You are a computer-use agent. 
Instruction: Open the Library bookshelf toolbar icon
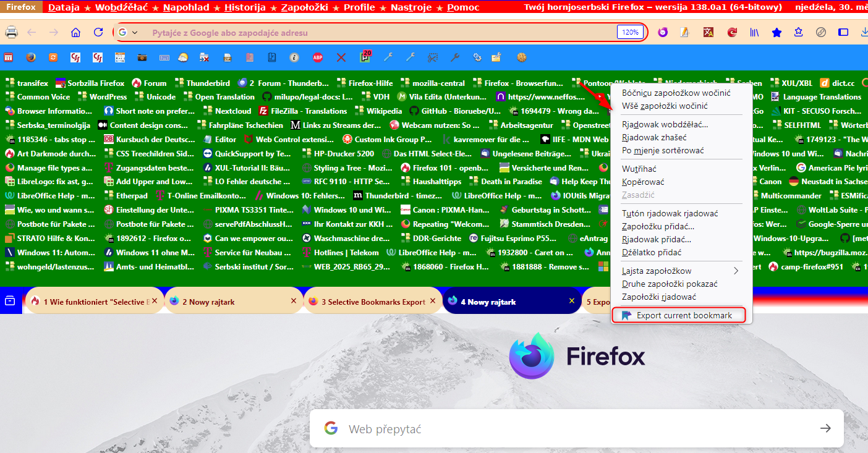coord(755,32)
